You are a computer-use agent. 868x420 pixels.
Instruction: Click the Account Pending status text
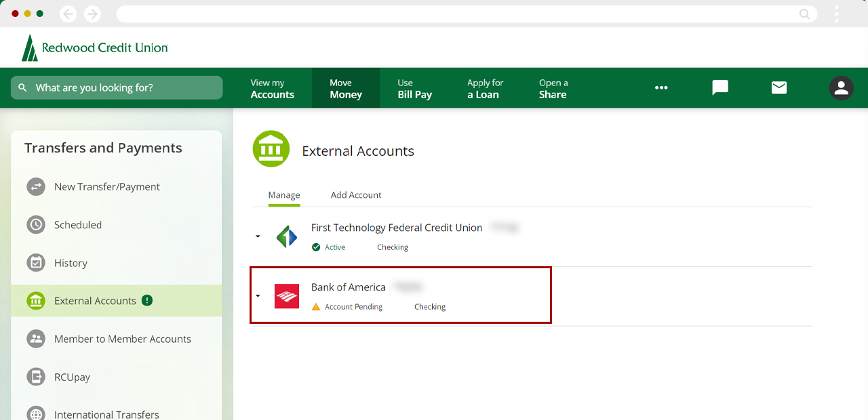click(x=354, y=307)
